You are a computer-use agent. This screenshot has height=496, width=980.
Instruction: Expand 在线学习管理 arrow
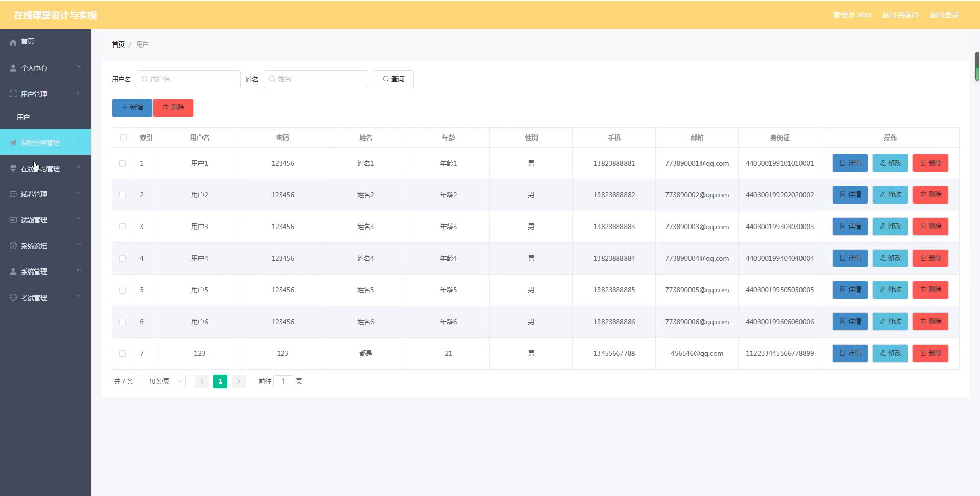click(x=79, y=167)
